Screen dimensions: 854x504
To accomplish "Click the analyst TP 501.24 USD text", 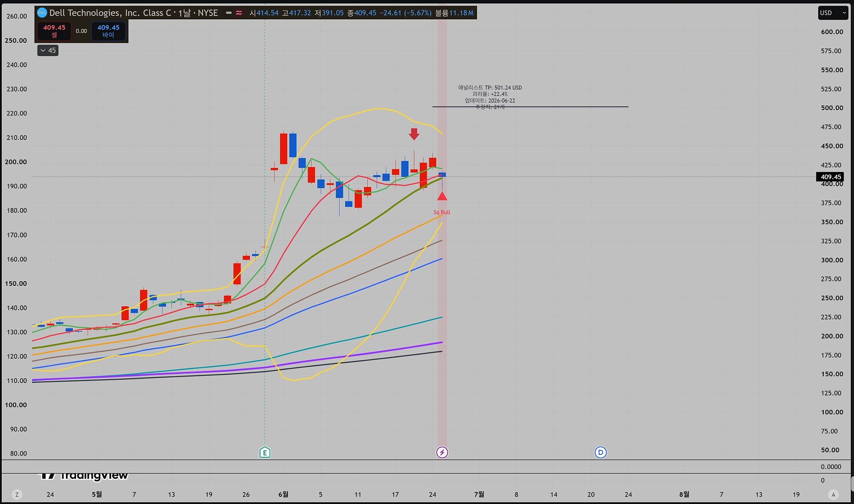I will [x=490, y=88].
